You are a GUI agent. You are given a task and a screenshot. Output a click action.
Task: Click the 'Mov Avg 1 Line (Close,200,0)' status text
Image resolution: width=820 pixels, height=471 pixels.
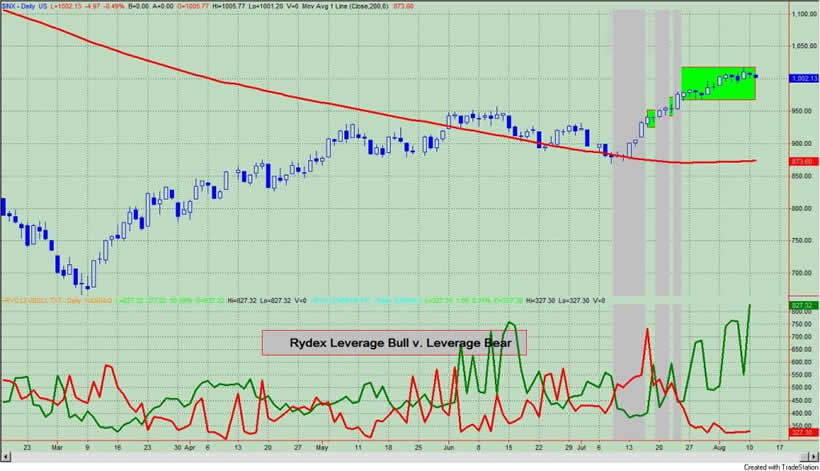(x=345, y=7)
